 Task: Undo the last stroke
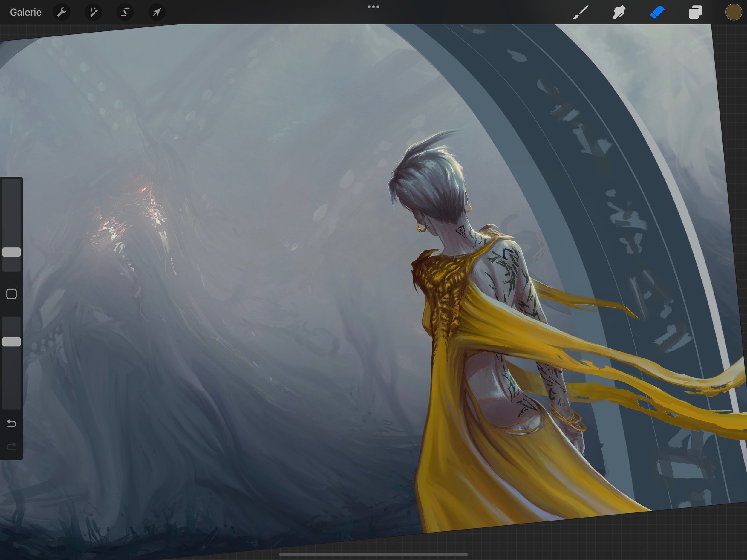pyautogui.click(x=11, y=423)
